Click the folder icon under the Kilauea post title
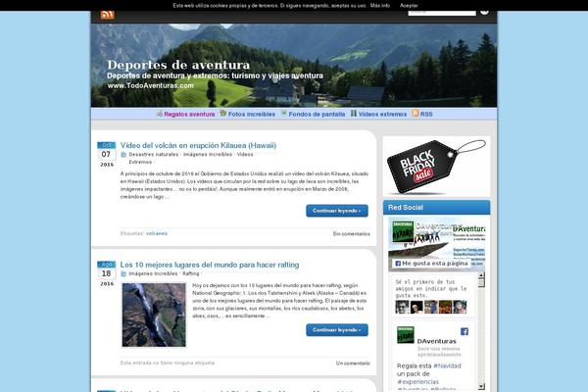588x392 pixels. coord(123,155)
